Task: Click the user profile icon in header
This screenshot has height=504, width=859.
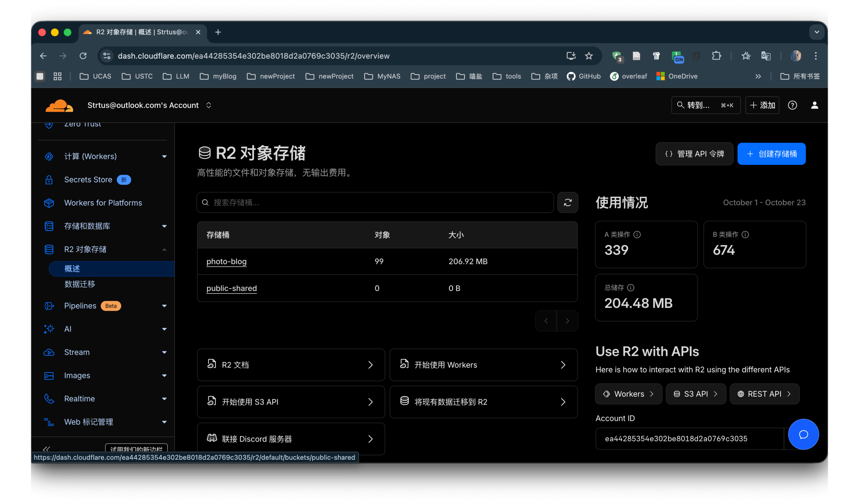Action: click(814, 105)
